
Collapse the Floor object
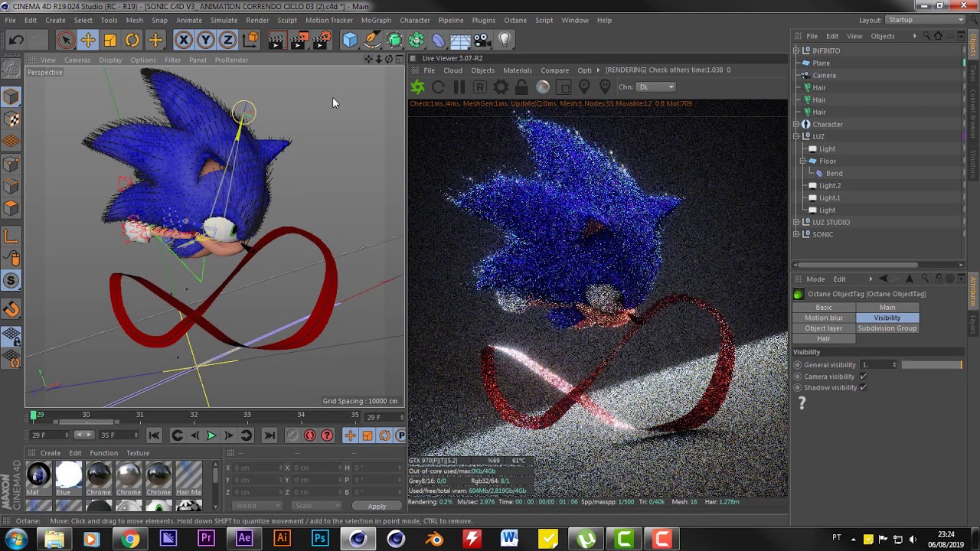click(803, 161)
